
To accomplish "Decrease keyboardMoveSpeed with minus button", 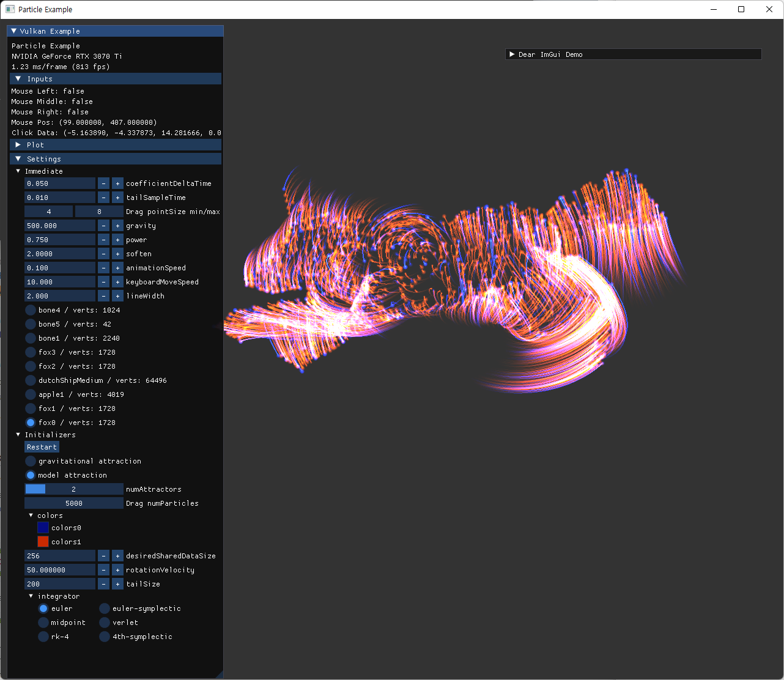I will (x=103, y=282).
